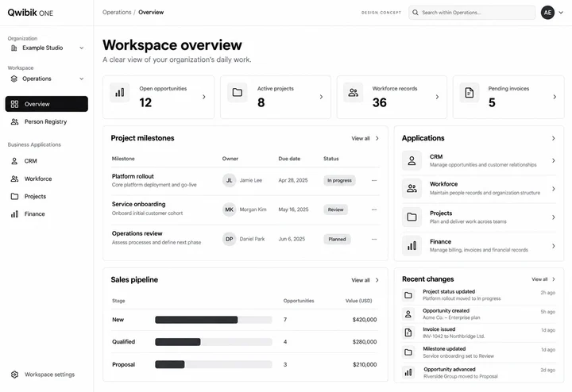
Task: Click the Active projects folder icon
Action: coord(237,92)
